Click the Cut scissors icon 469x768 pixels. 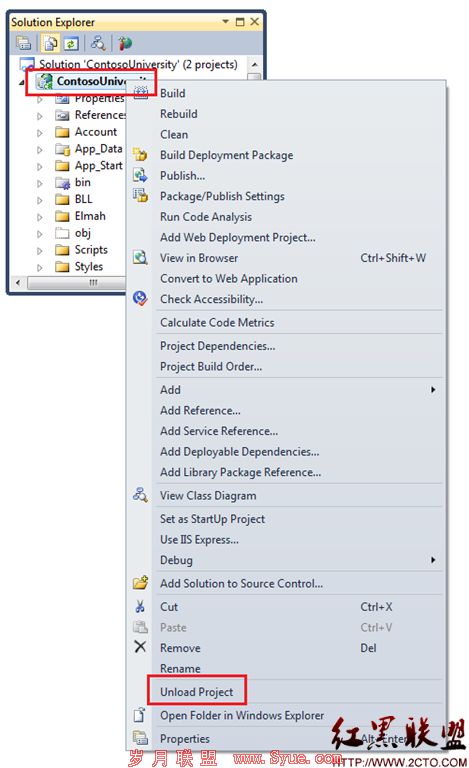click(140, 606)
